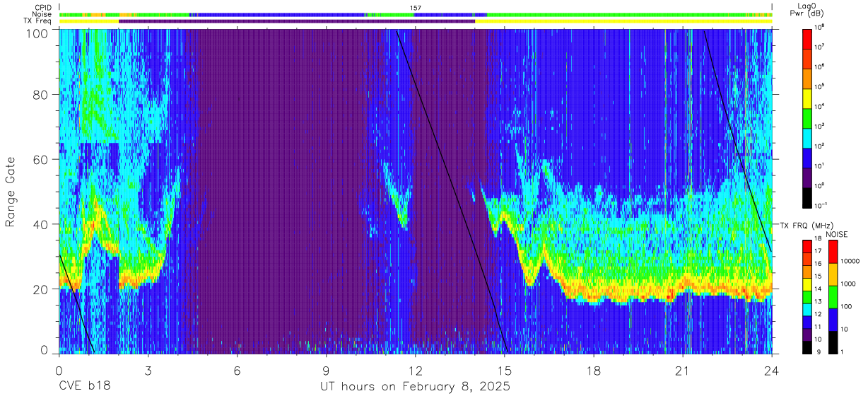Click the yellow 14–15 MHz TX FRQ swatch
This screenshot has width=868, height=401.
pyautogui.click(x=808, y=284)
